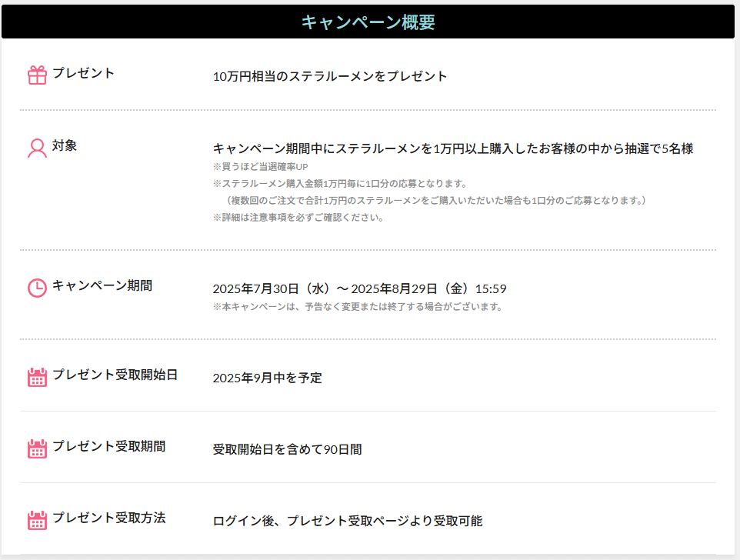
Task: Select the プレゼント row label
Action: point(83,74)
